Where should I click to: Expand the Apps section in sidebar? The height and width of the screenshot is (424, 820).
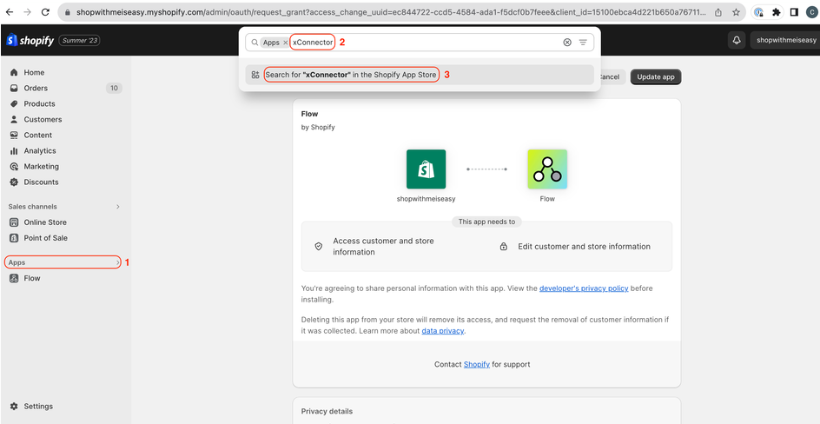[x=63, y=262]
